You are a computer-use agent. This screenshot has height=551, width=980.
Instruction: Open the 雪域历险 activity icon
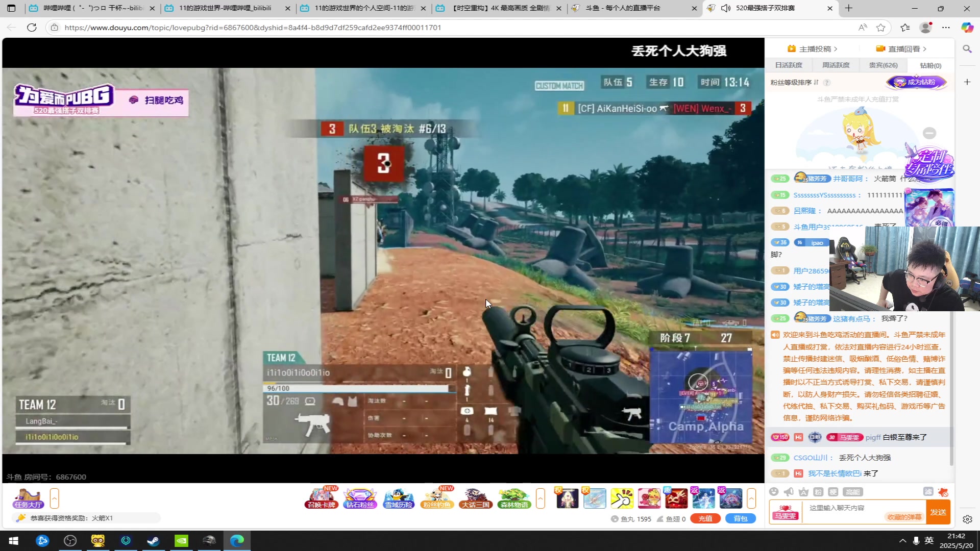[399, 498]
